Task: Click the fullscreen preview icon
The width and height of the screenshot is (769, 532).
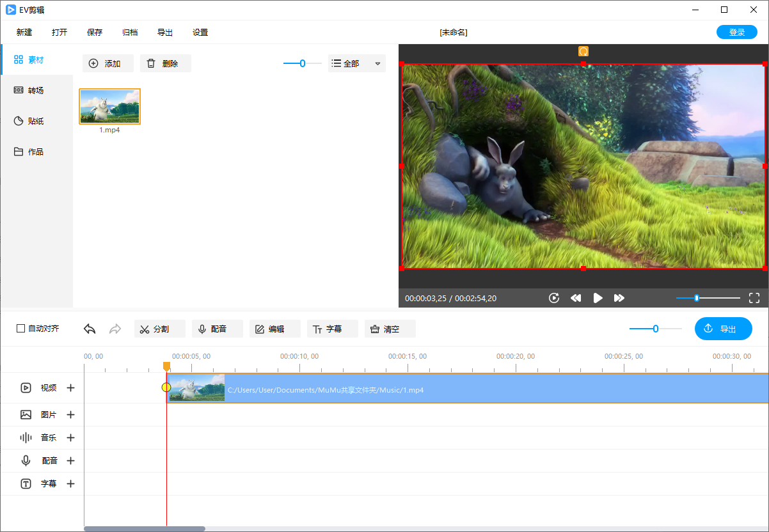Action: [x=754, y=298]
